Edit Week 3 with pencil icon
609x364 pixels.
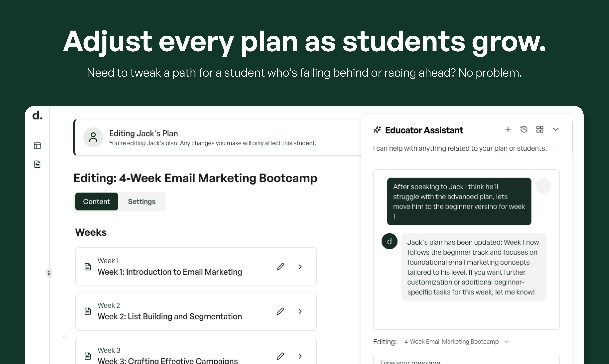tap(280, 356)
